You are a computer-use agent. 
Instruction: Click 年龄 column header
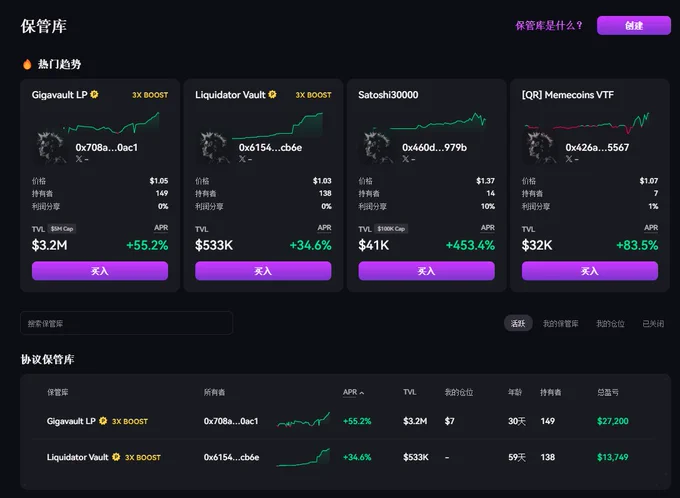coord(515,392)
